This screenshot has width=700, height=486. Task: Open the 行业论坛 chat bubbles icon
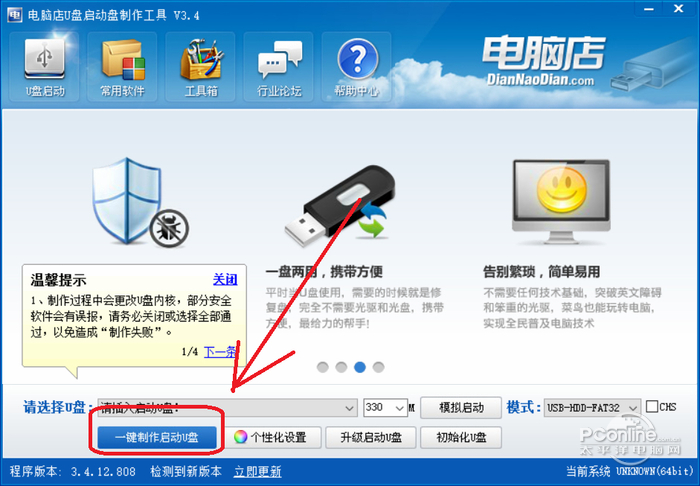pos(279,66)
